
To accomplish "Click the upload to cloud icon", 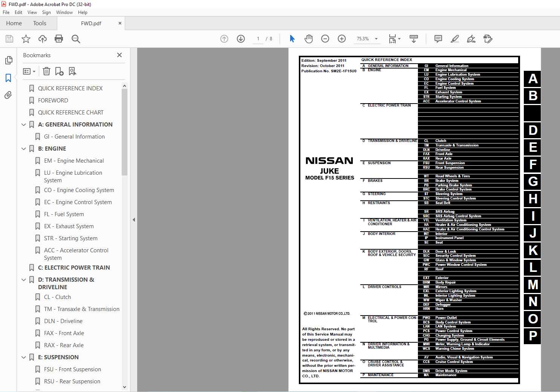I will tap(43, 39).
